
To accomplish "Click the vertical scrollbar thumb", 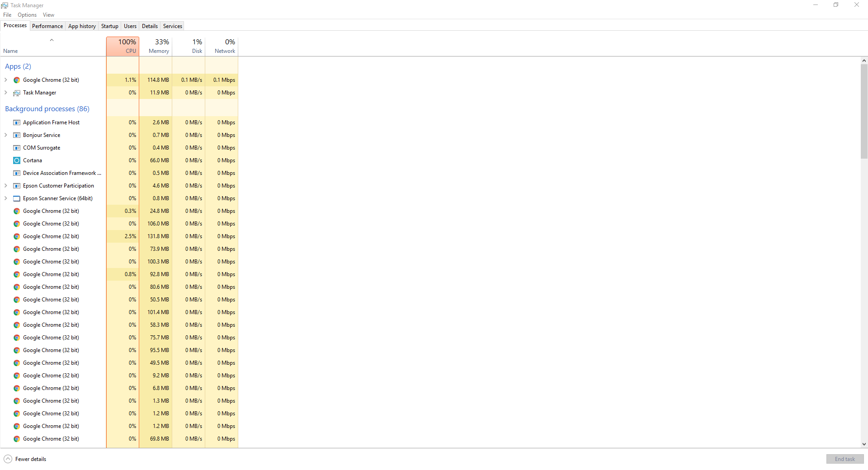I will [x=864, y=111].
